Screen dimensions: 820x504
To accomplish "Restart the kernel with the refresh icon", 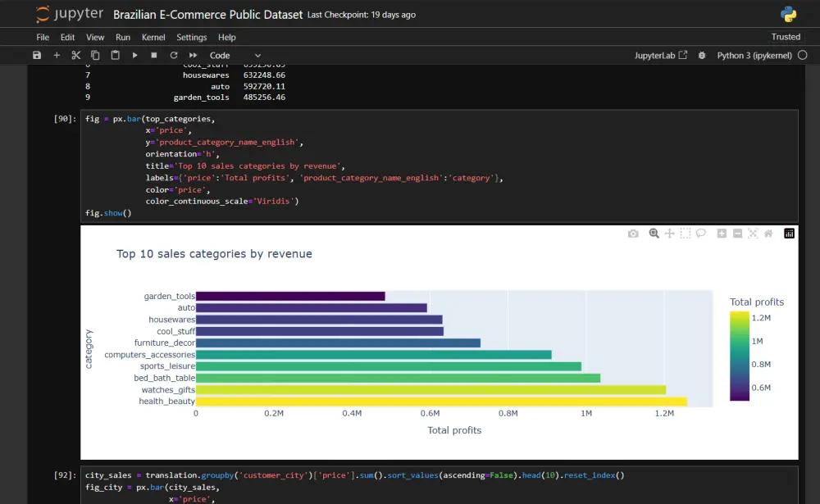I will (172, 55).
